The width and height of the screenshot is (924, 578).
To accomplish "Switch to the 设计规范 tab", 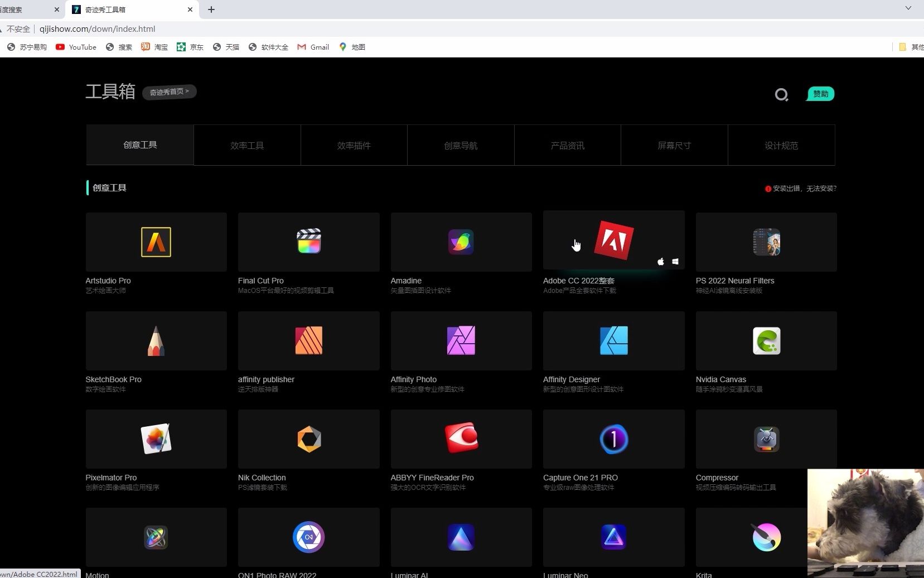I will [x=781, y=145].
